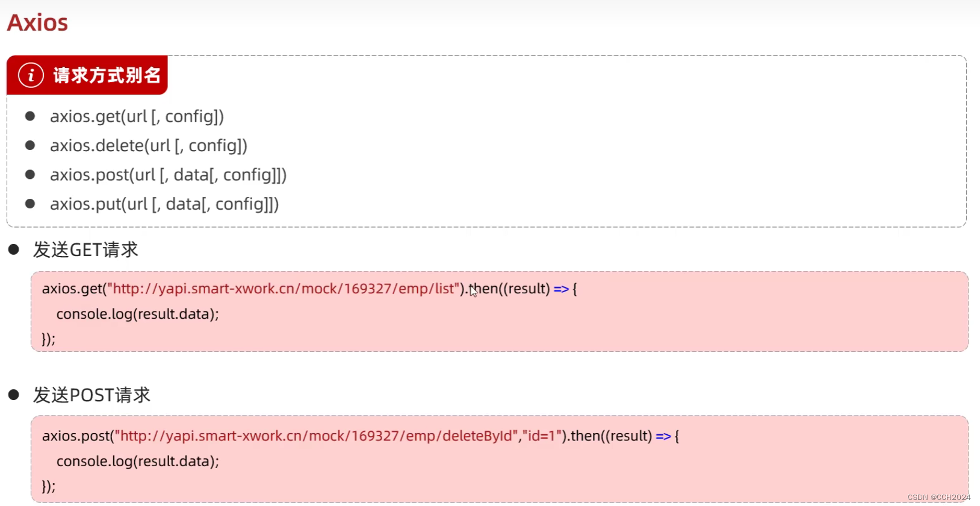Select the axios.post(url [, data[, config]]) line

(x=168, y=175)
